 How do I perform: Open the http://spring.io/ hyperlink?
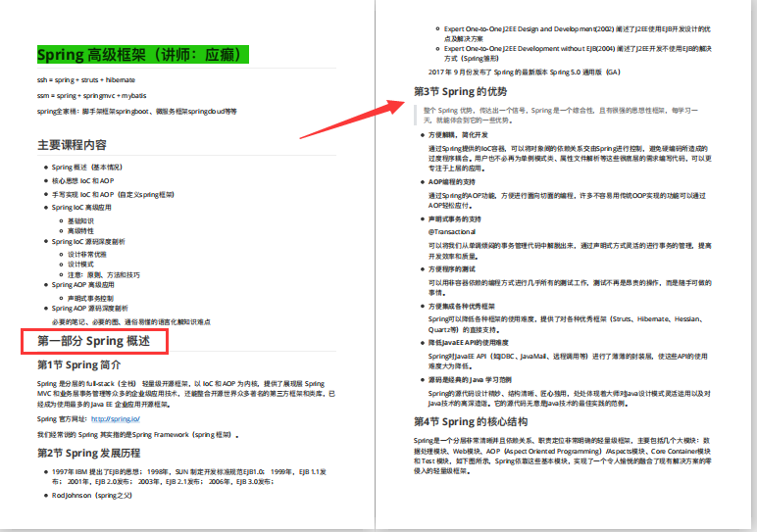click(x=116, y=419)
